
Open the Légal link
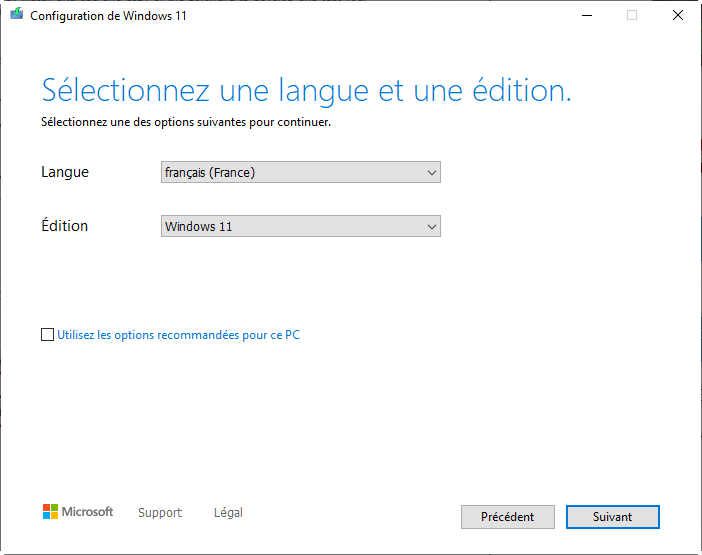point(228,513)
